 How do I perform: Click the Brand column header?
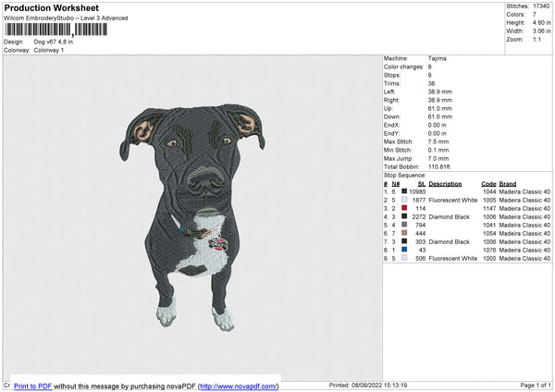pyautogui.click(x=508, y=183)
